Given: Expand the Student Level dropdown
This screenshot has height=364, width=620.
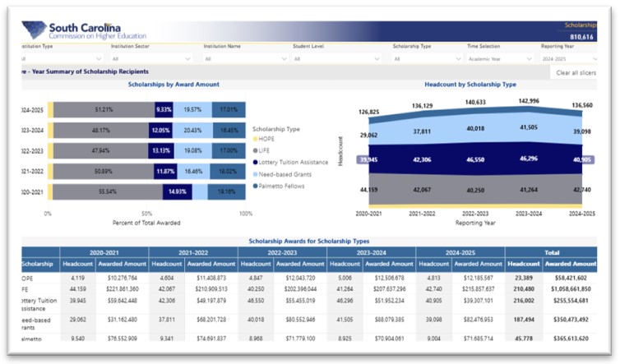Looking at the screenshot, I should pyautogui.click(x=336, y=58).
